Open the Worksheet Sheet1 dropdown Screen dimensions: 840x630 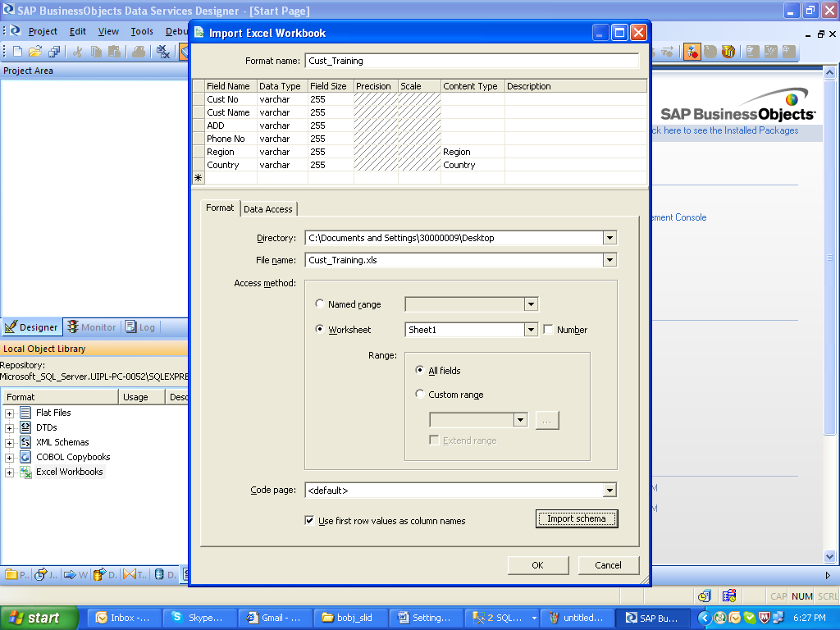531,330
